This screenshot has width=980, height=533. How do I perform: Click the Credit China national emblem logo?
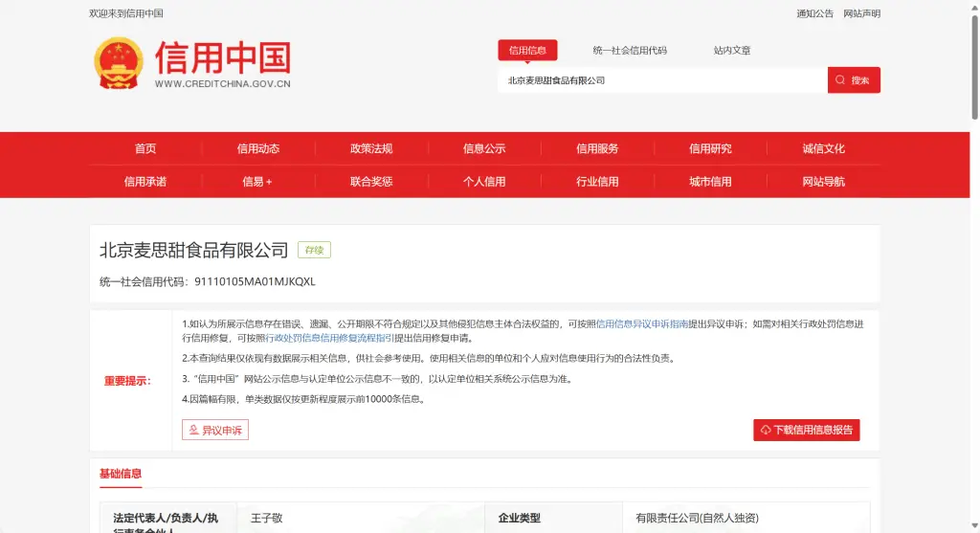118,63
